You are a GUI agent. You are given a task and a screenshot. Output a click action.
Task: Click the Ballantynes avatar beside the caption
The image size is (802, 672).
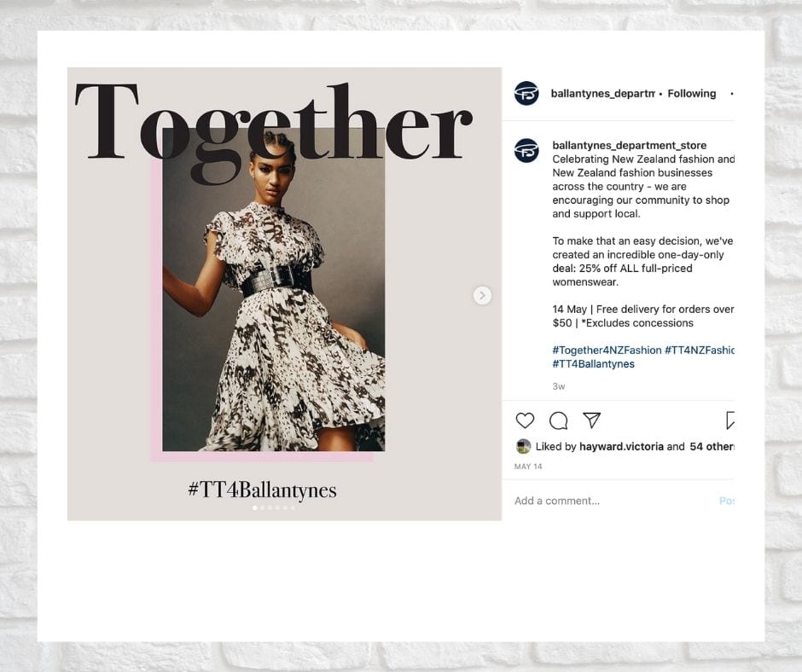(526, 151)
